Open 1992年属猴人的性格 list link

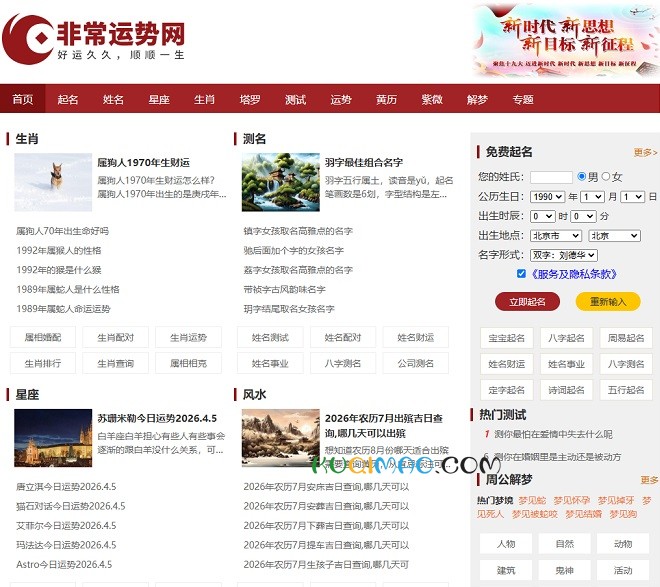[59, 250]
